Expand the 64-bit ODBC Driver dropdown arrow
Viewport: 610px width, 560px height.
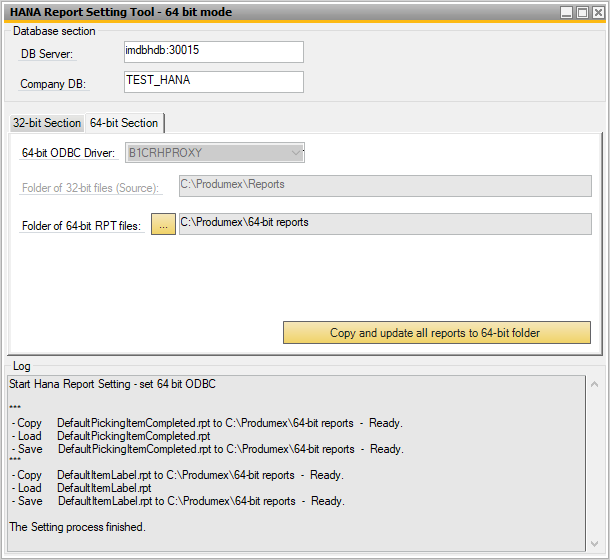(x=295, y=153)
